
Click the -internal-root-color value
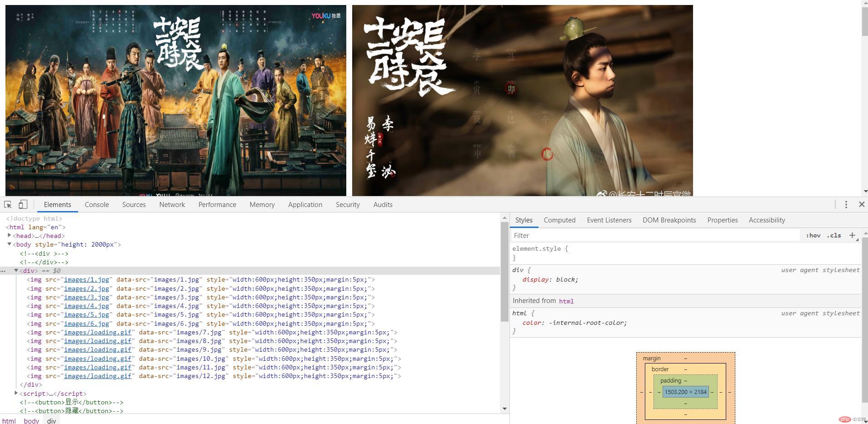[588, 323]
